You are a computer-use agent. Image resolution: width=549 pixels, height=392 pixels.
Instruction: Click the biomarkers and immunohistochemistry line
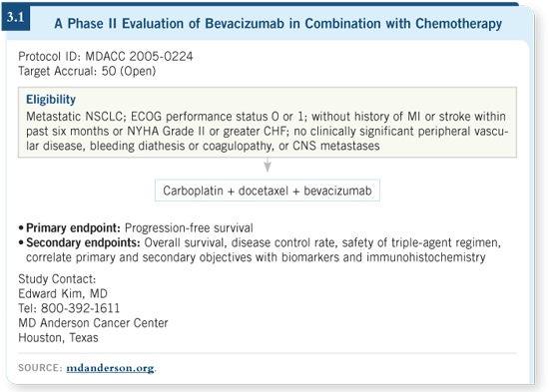(256, 257)
